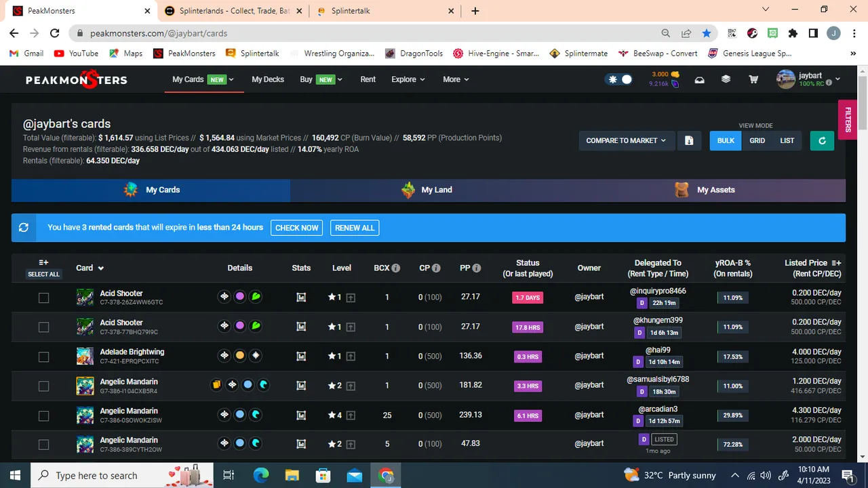
Task: Switch view mode to List
Action: pos(787,140)
